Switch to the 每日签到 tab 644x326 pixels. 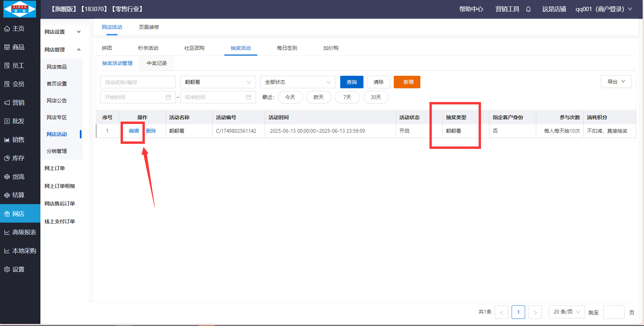coord(287,48)
